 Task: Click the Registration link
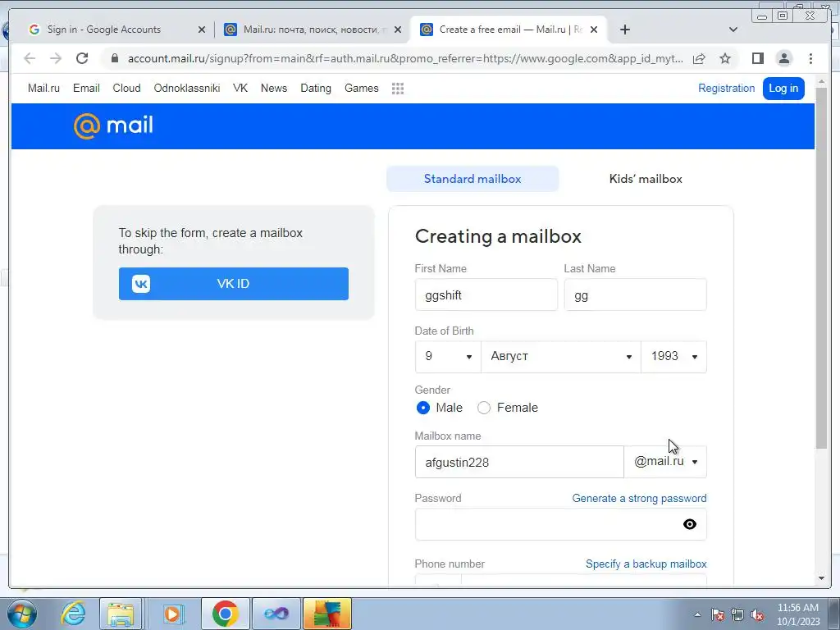click(x=726, y=89)
